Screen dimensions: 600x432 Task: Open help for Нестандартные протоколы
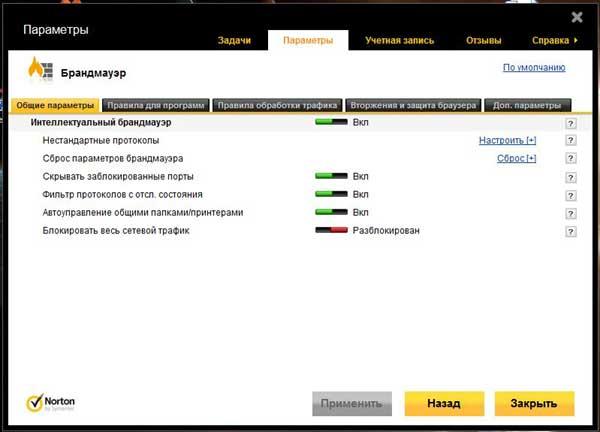571,140
